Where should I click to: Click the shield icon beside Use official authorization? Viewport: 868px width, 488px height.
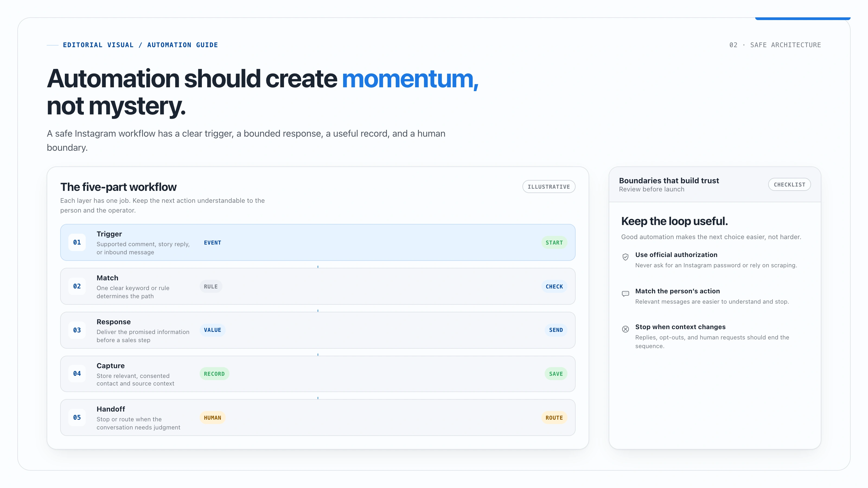[626, 257]
